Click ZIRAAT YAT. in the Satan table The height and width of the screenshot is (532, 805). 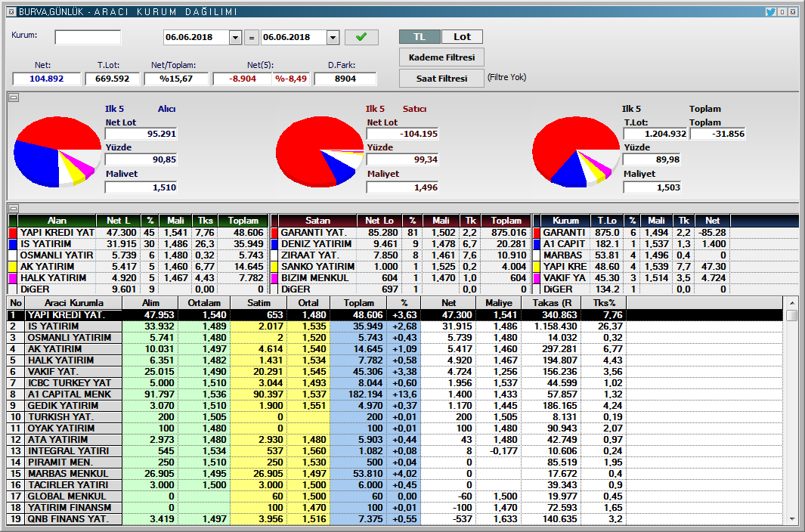point(310,255)
